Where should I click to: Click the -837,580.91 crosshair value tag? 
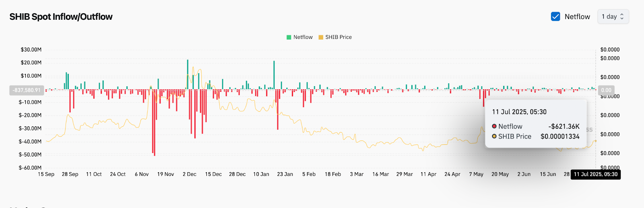(27, 90)
